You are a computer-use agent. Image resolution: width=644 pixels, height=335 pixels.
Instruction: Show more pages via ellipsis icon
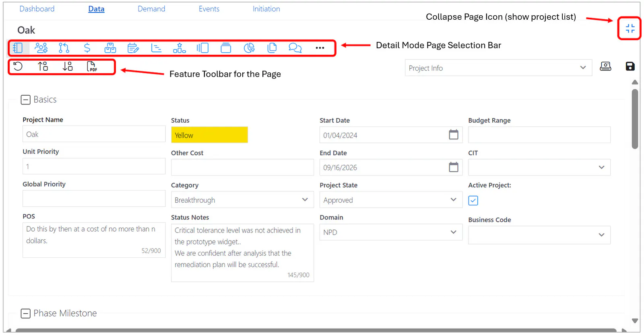pyautogui.click(x=320, y=48)
